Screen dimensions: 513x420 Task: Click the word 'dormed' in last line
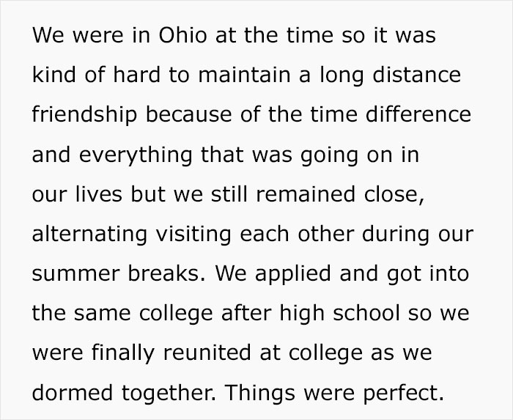coord(73,392)
